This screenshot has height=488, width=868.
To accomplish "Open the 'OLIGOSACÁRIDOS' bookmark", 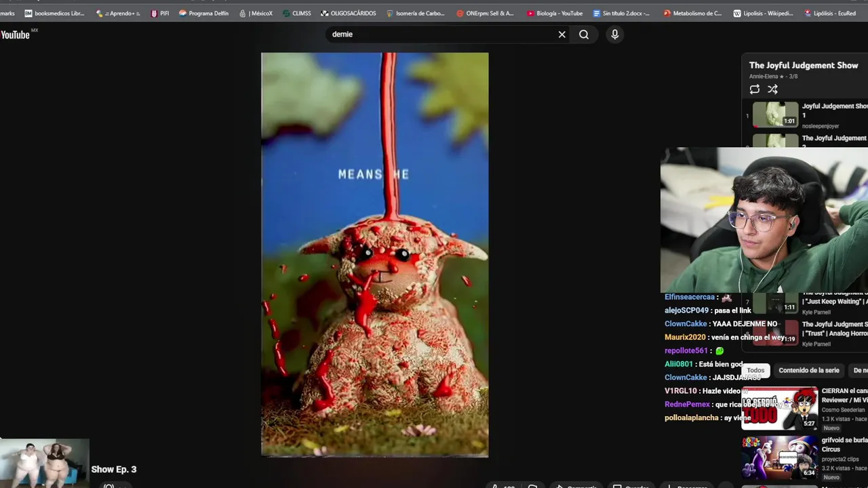I will point(349,13).
